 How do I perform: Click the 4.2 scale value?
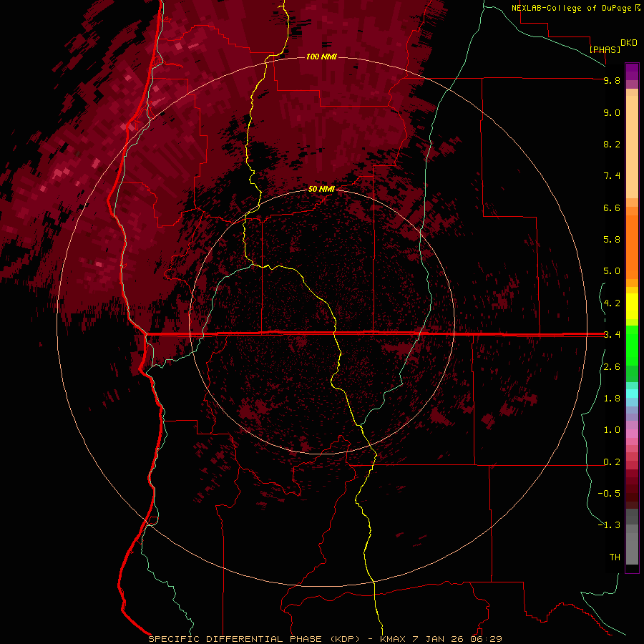tap(612, 303)
